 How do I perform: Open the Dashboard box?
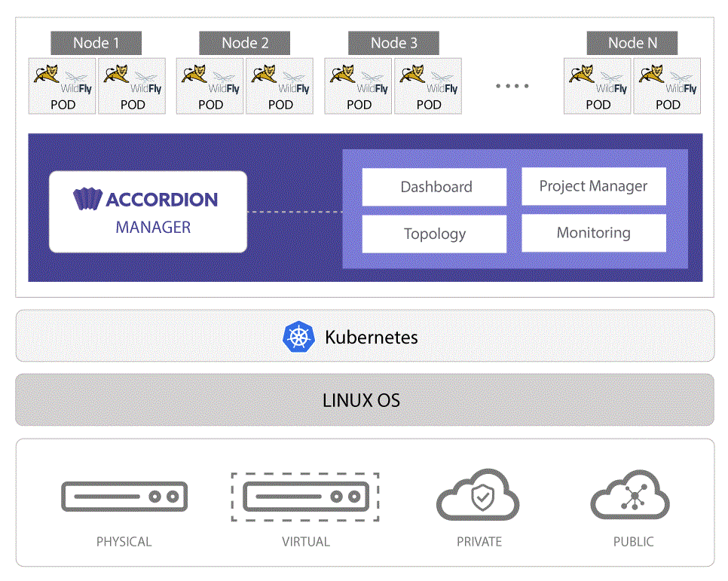(x=434, y=187)
